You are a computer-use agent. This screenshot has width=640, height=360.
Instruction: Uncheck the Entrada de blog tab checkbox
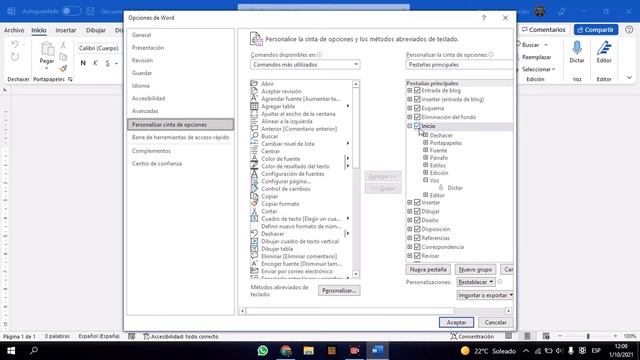[417, 90]
